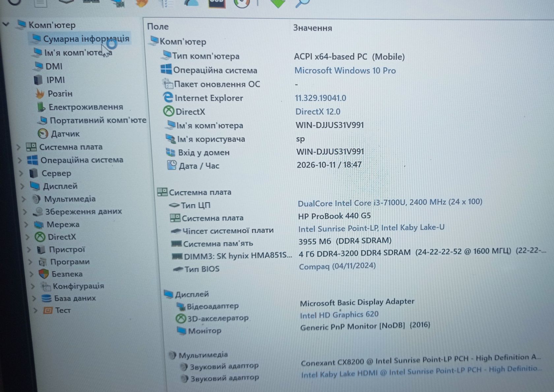Click the magnifier search toolbar icon
The image size is (554, 392).
(x=302, y=3)
